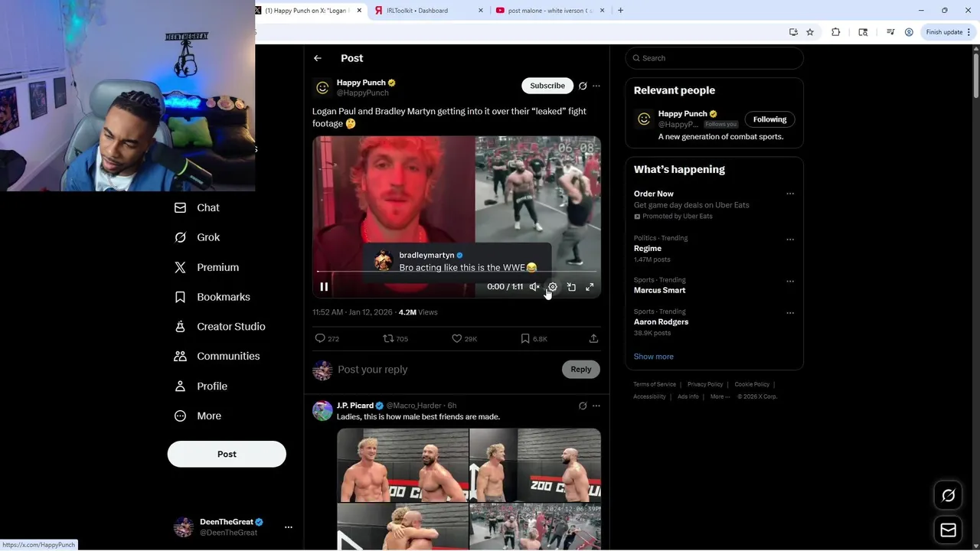Open media control icon in toolbar
This screenshot has width=980, height=551.
point(890,32)
